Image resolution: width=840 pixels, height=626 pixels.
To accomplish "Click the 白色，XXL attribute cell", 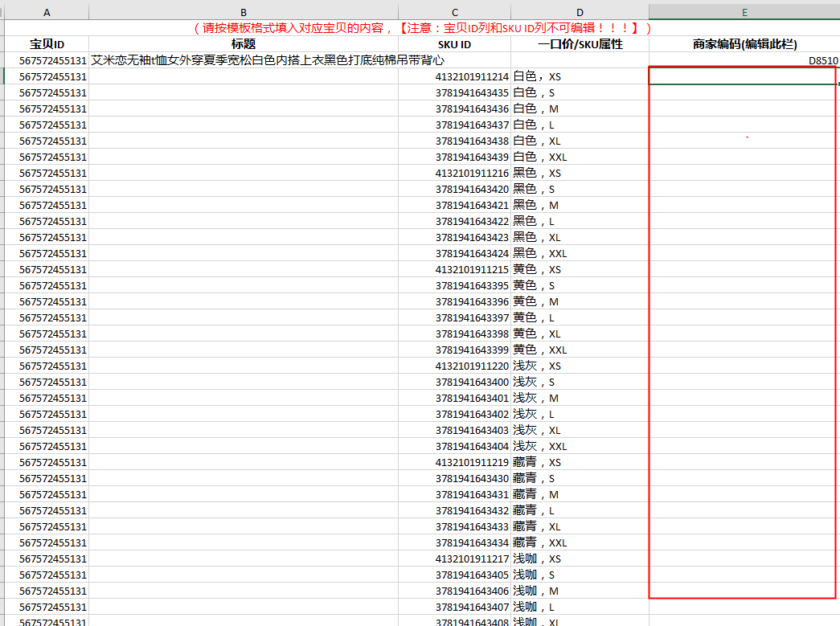I will (580, 157).
